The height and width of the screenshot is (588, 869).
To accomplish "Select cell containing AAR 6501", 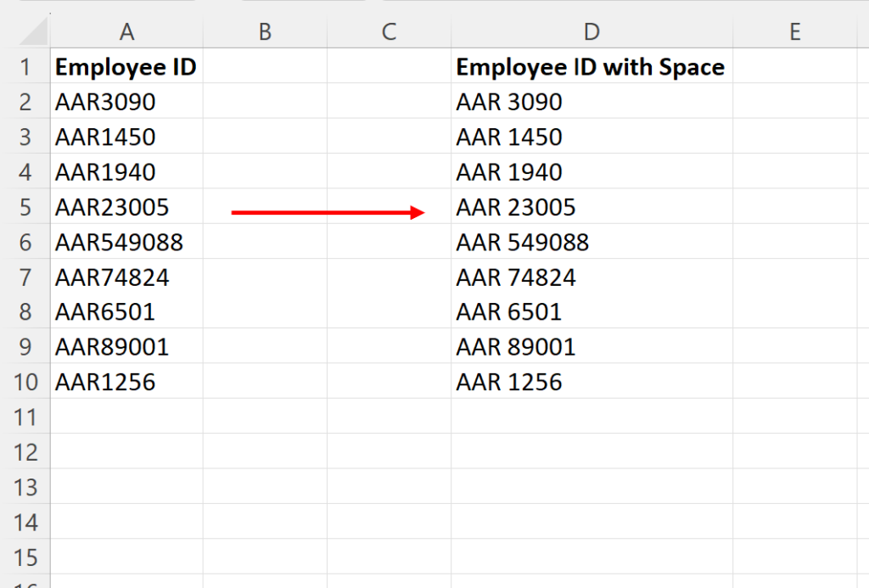I will 591,311.
